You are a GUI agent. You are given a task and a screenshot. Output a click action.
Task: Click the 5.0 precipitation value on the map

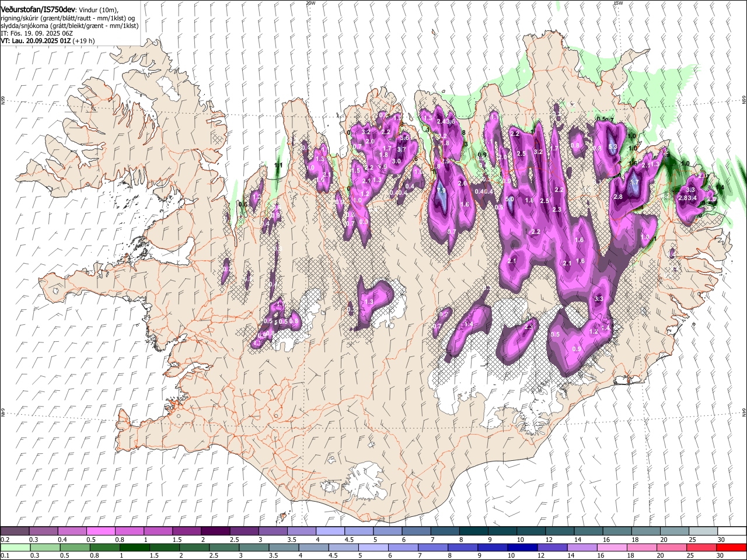(x=509, y=199)
